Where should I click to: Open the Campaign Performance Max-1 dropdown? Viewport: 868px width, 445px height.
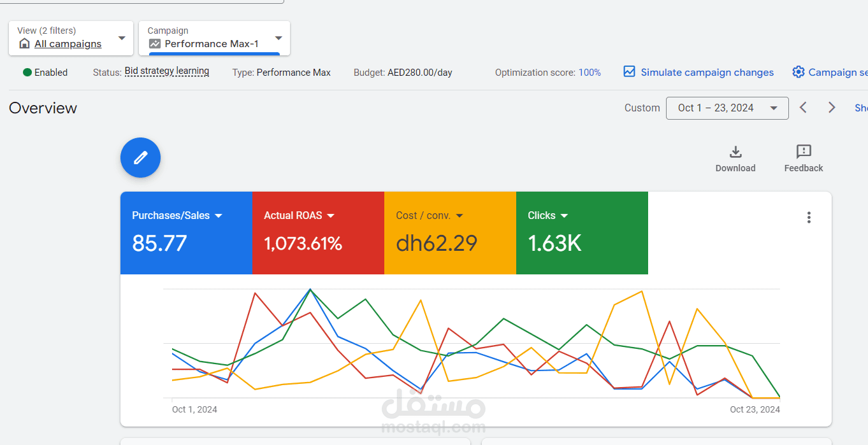214,38
